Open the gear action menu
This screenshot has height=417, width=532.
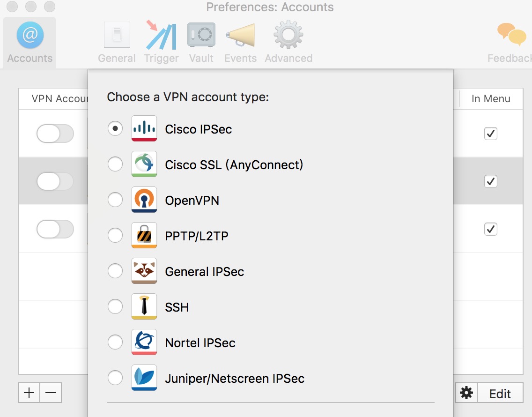coord(466,393)
